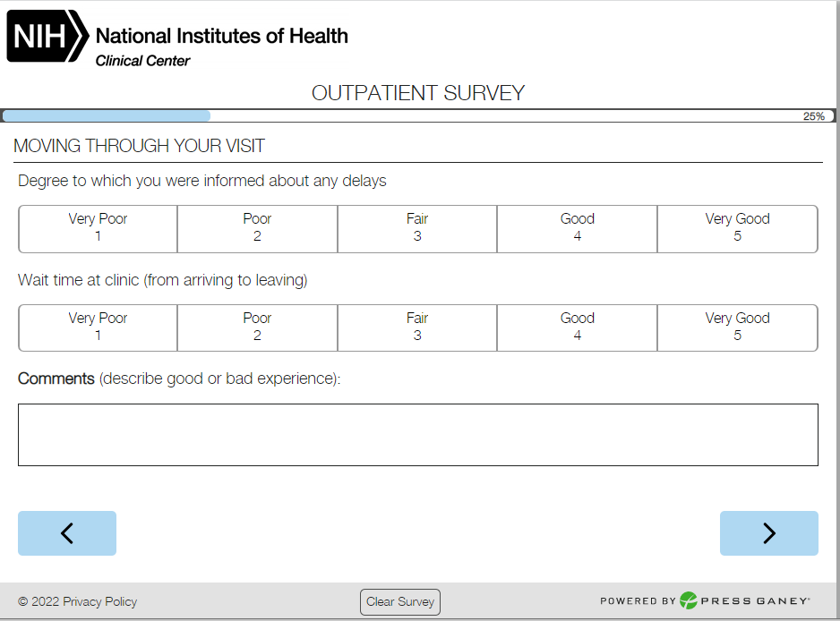Go to the next survey page arrow
Screen dimensions: 840x621
768,533
